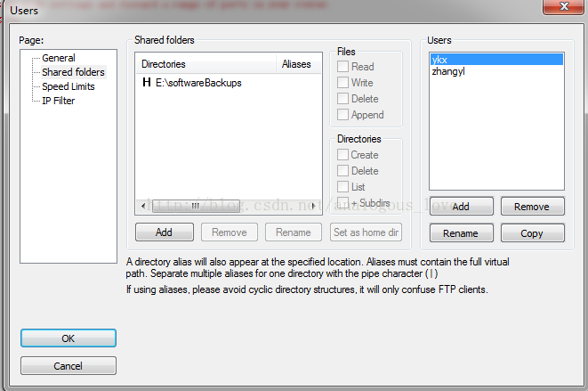Screen dimensions: 588x391
Task: Select the General page in tree
Action: click(59, 58)
